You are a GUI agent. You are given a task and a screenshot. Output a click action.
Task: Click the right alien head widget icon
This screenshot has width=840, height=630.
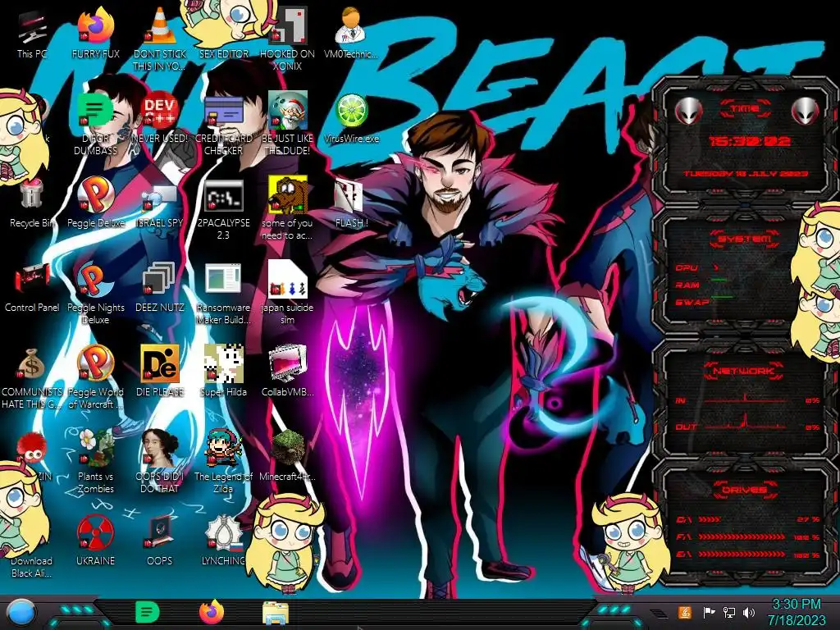[806, 112]
